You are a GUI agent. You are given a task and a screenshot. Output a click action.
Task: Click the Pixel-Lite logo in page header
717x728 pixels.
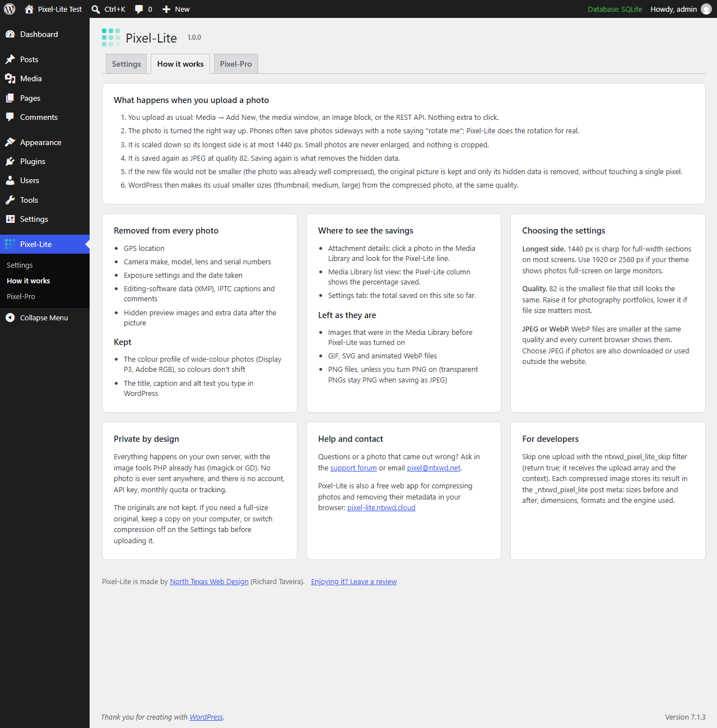click(111, 38)
